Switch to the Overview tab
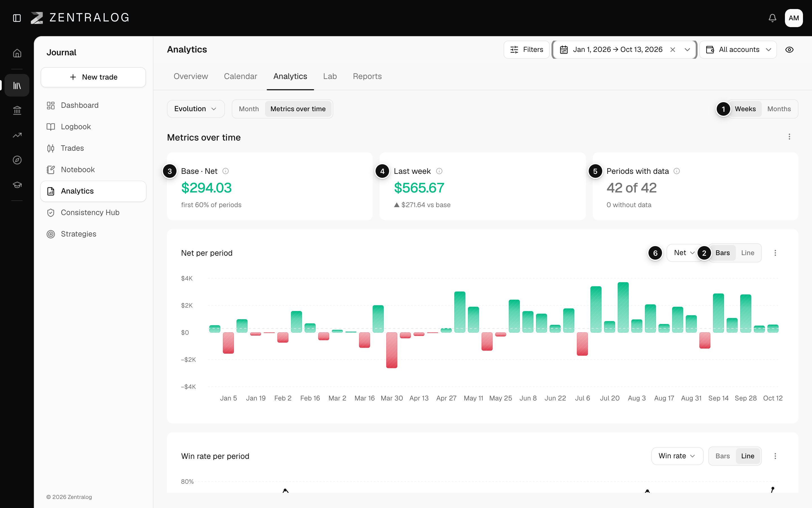This screenshot has height=508, width=812. point(191,76)
